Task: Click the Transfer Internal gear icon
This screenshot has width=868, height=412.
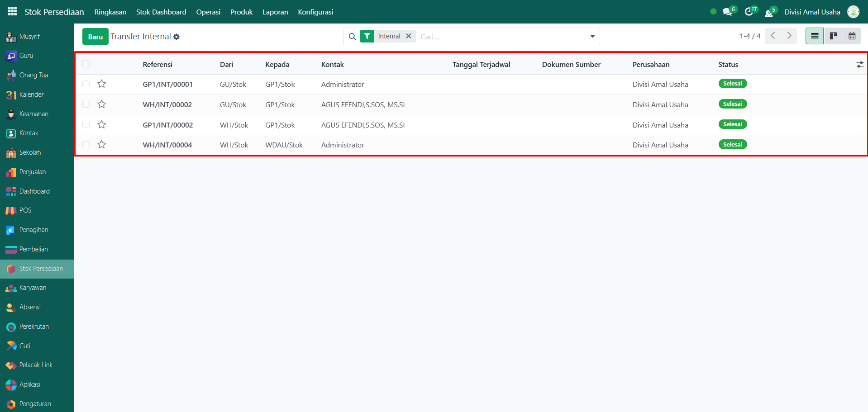Action: coord(176,37)
